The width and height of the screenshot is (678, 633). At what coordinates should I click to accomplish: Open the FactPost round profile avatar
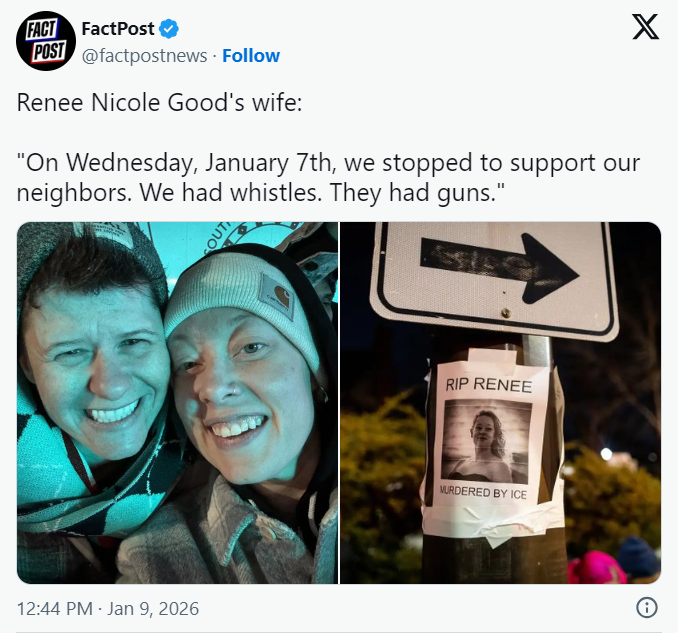[46, 41]
